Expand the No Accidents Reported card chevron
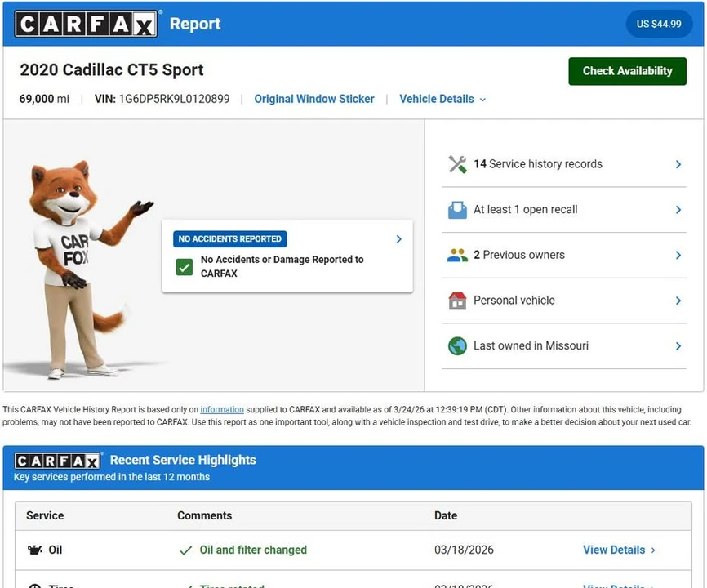 click(x=398, y=239)
